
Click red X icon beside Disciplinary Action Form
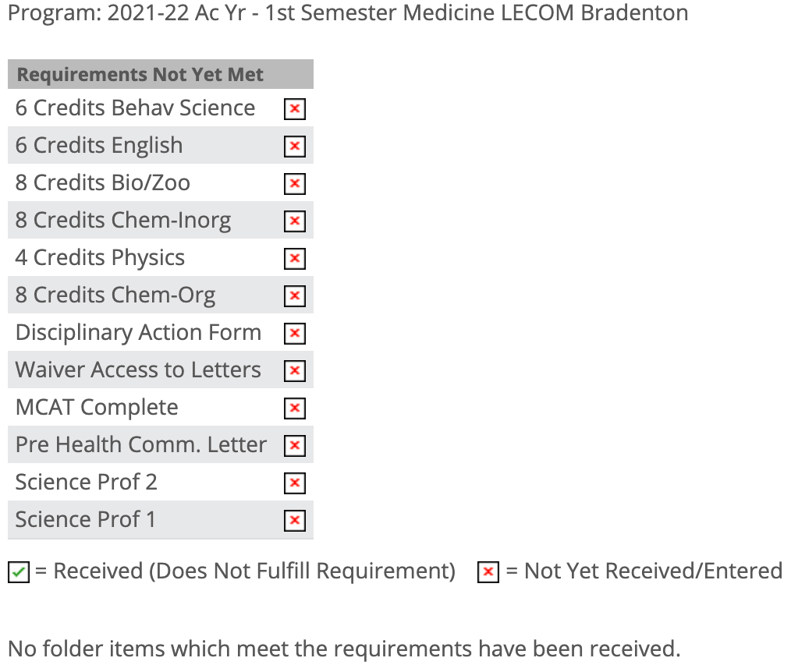tap(294, 334)
